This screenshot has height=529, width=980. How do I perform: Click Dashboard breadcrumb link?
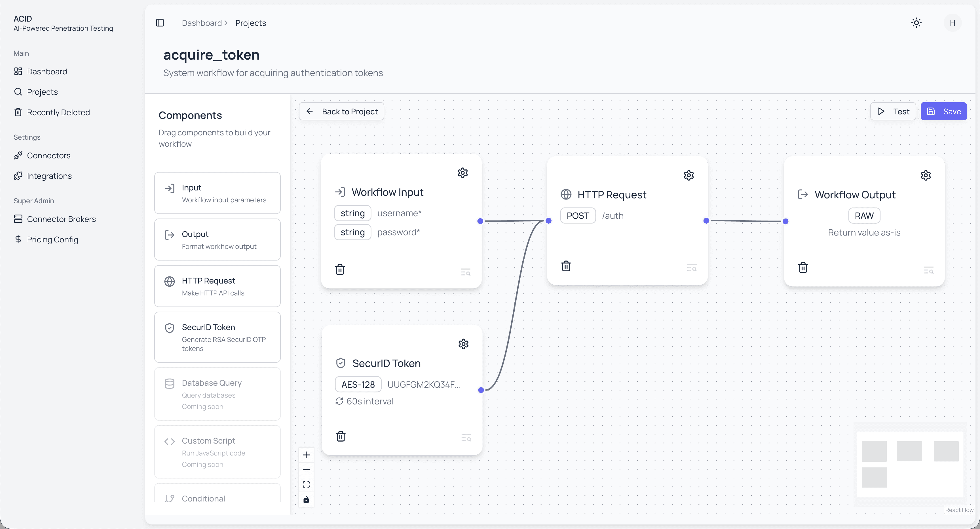point(202,23)
